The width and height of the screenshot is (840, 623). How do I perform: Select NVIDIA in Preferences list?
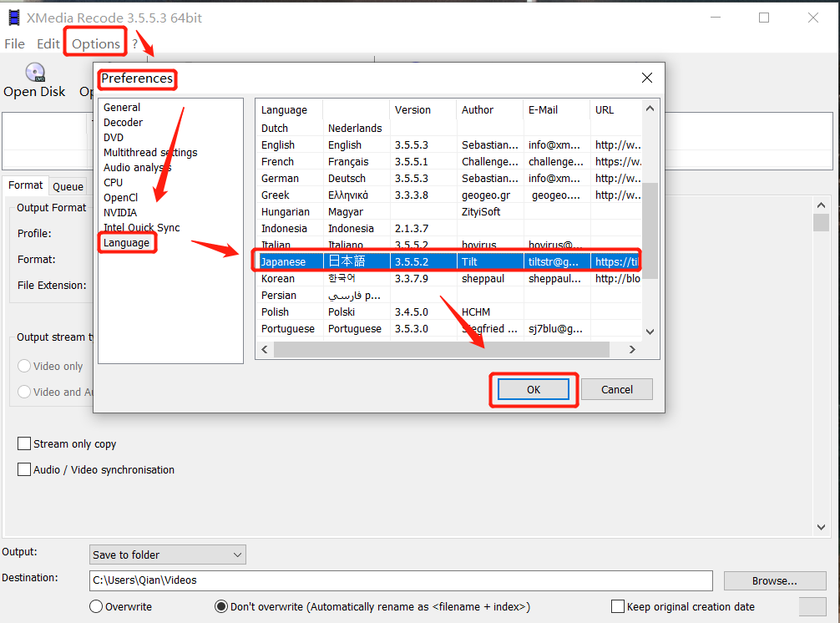(120, 213)
